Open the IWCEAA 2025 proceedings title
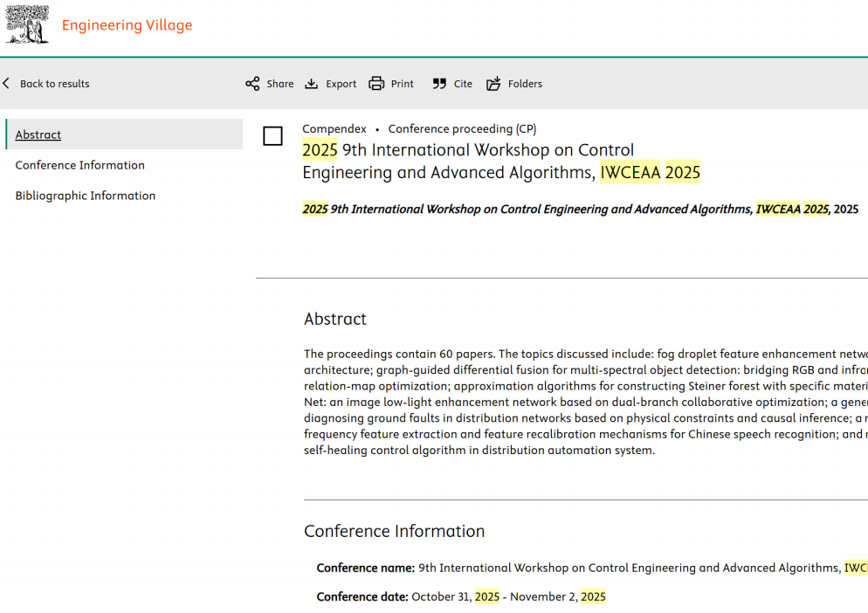This screenshot has height=613, width=868. coord(501,162)
